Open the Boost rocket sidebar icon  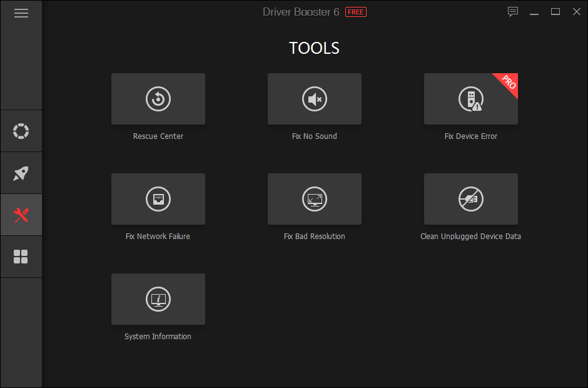21,173
